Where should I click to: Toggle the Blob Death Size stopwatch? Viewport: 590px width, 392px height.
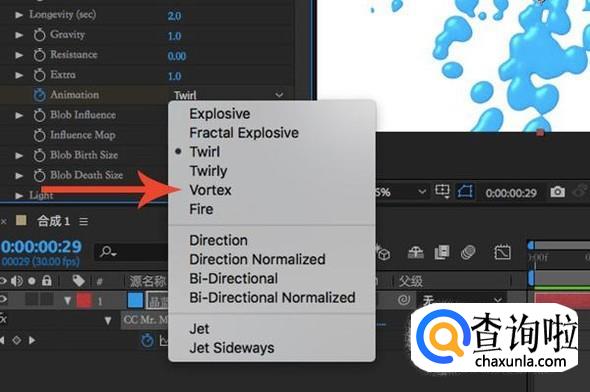click(39, 175)
